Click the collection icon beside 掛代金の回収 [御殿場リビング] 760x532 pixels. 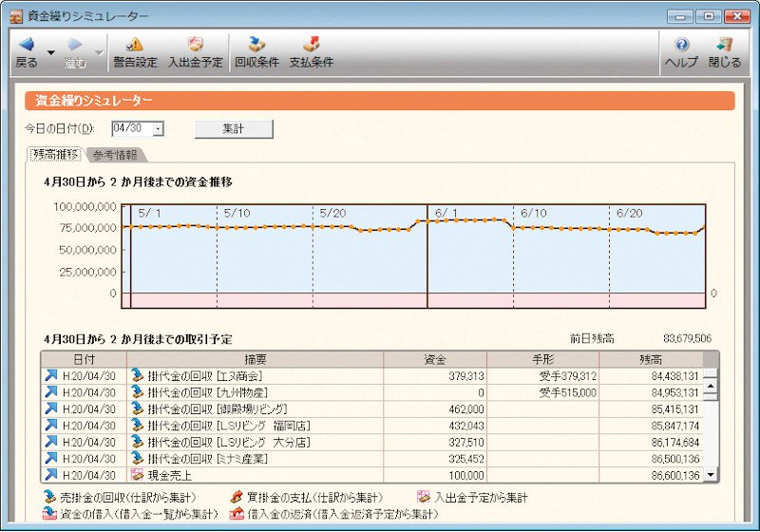[138, 408]
